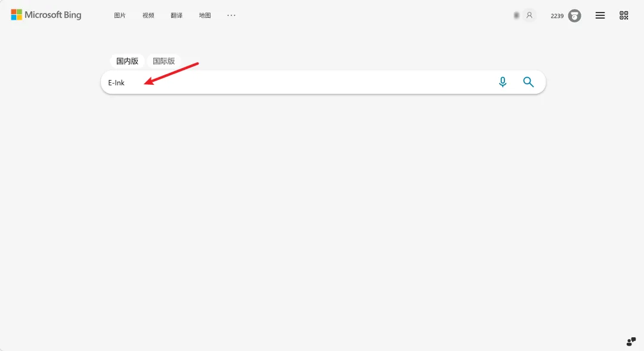The height and width of the screenshot is (351, 644).
Task: Go to 翻译 translator page
Action: coord(177,16)
